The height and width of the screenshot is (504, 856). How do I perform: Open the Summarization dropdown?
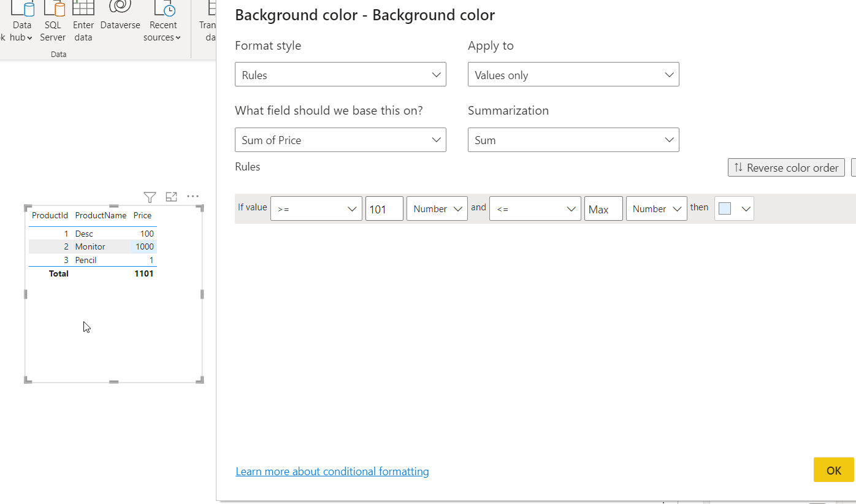pos(573,140)
